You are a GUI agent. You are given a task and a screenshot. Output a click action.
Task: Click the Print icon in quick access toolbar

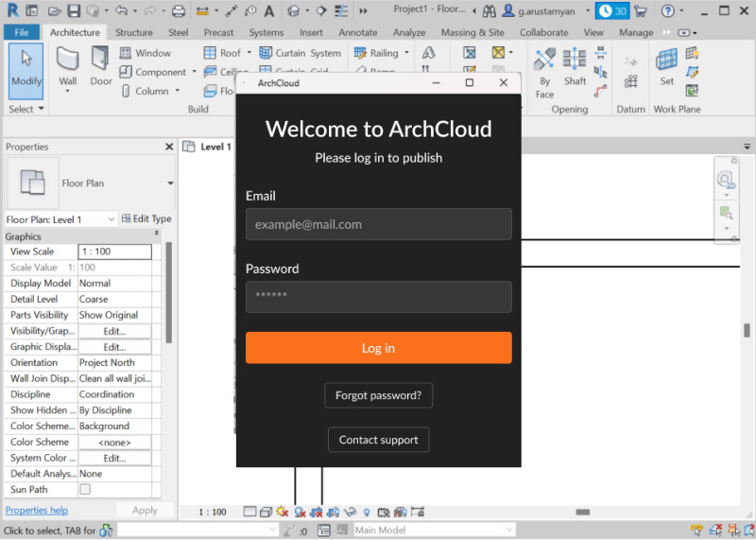tap(179, 11)
